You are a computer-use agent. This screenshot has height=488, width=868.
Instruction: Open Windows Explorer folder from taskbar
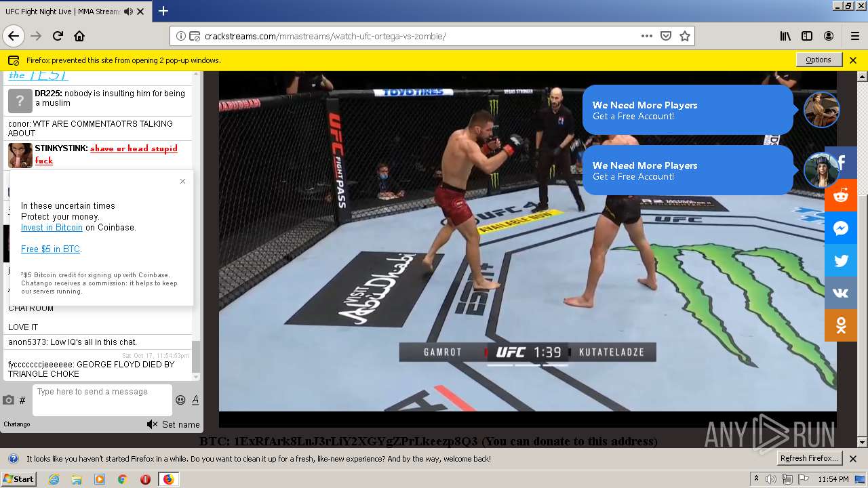click(77, 479)
